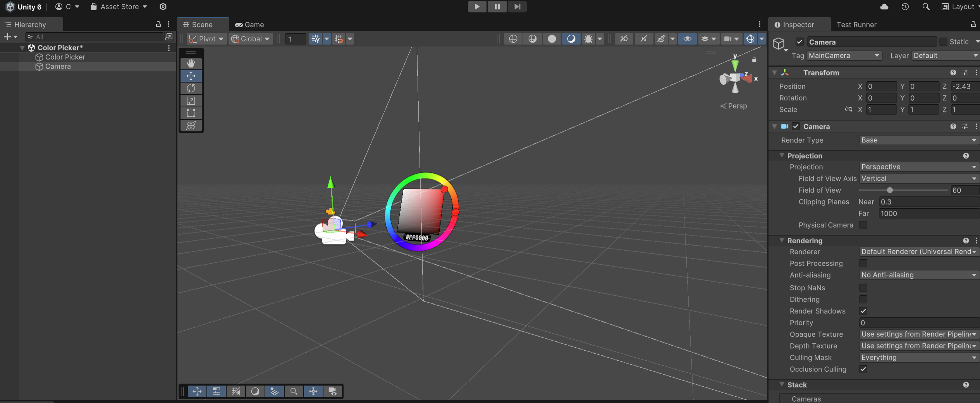
Task: Enable the Post Processing checkbox
Action: click(863, 263)
